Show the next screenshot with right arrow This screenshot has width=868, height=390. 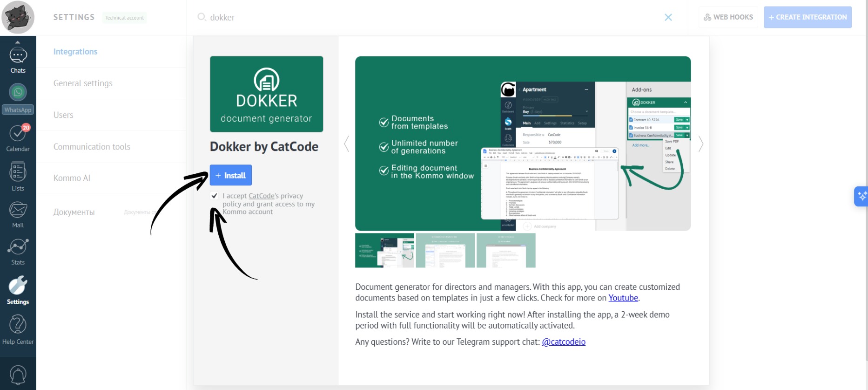pos(700,144)
